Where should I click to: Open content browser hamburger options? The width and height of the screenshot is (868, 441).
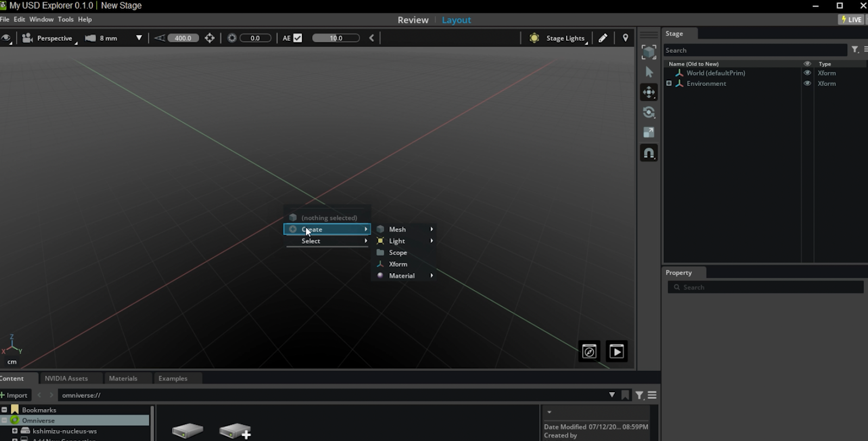(x=652, y=395)
